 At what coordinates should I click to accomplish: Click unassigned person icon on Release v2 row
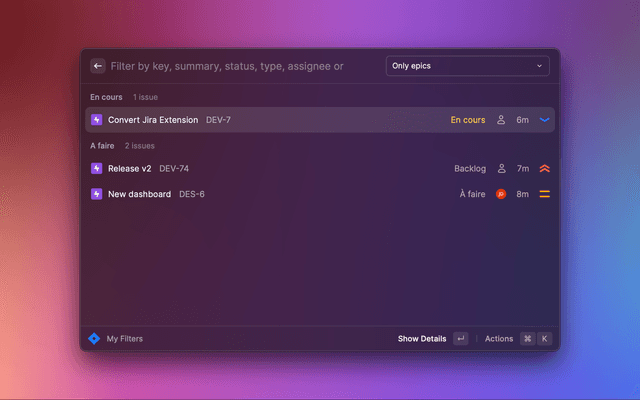501,168
